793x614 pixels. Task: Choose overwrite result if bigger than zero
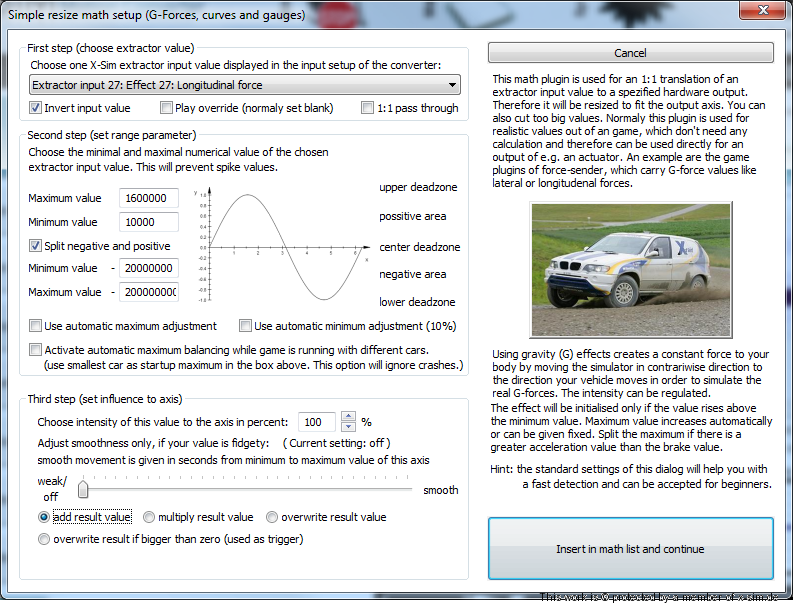click(x=44, y=539)
